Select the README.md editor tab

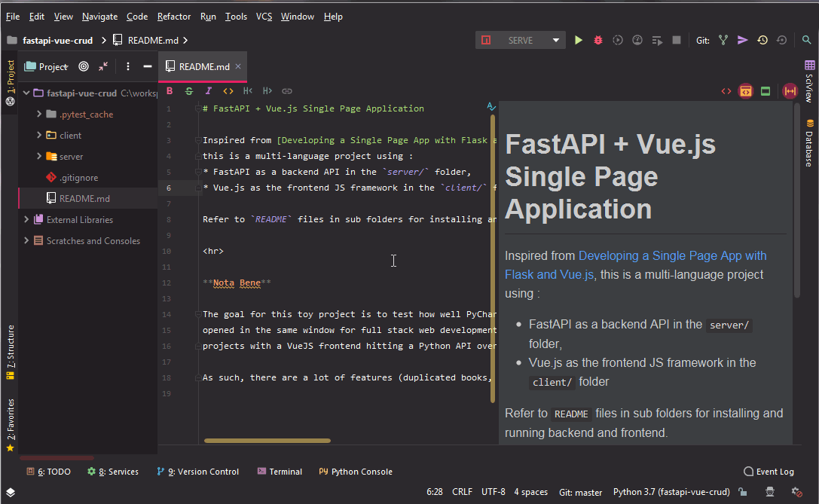pos(203,66)
